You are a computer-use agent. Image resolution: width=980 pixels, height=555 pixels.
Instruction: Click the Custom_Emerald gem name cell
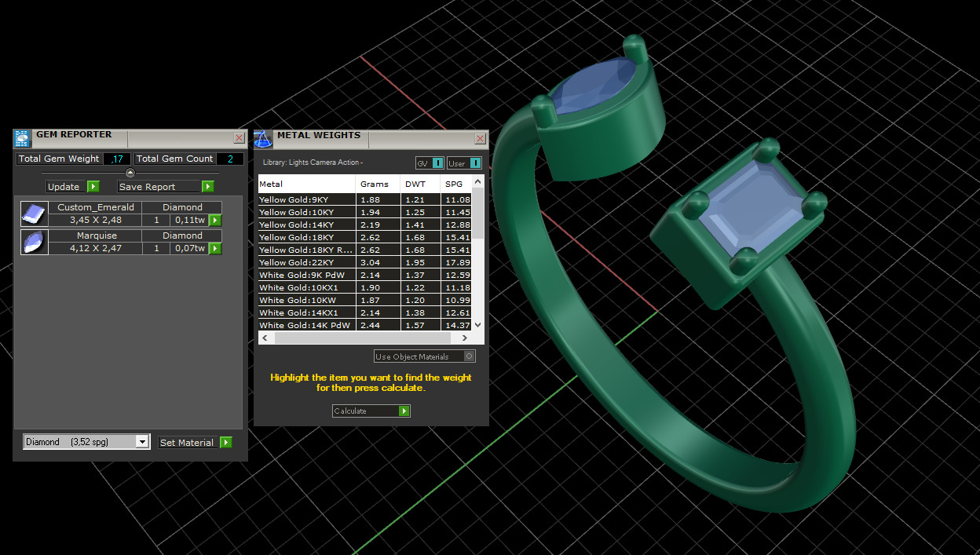[96, 207]
